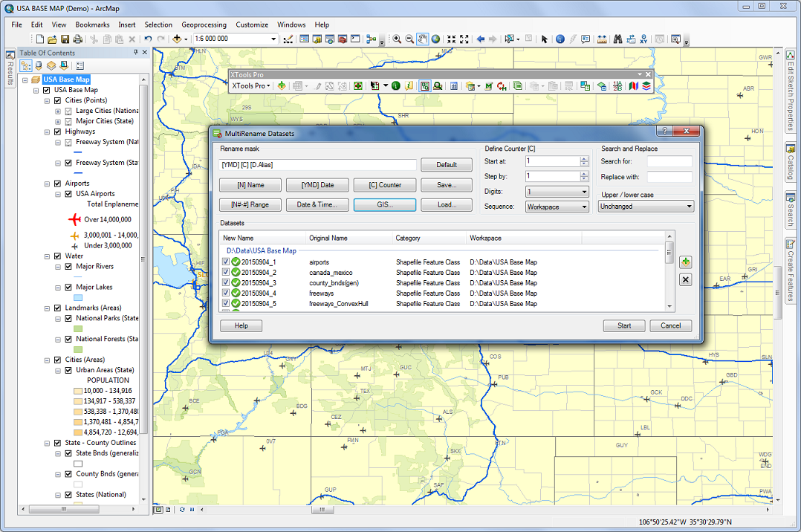The image size is (801, 532).
Task: Open a map document with folder icon
Action: coord(52,39)
